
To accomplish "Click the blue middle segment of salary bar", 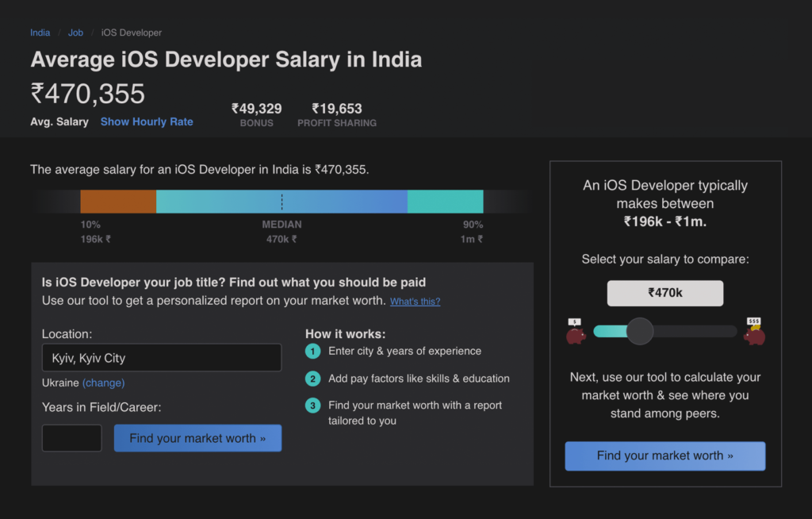I will point(282,201).
